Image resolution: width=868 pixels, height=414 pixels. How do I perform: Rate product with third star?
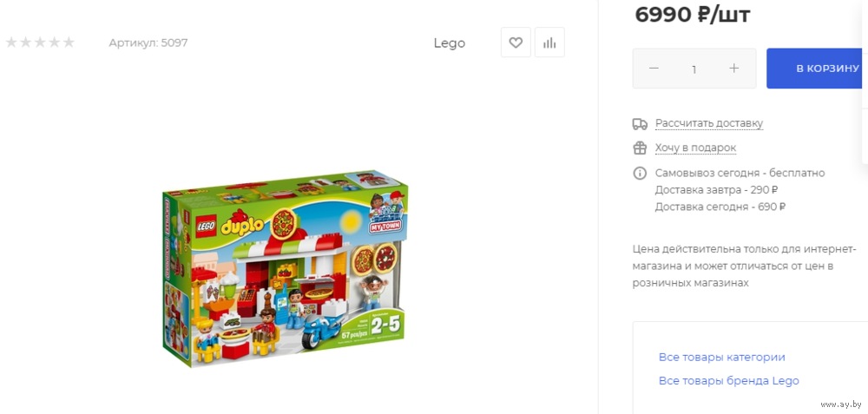40,42
